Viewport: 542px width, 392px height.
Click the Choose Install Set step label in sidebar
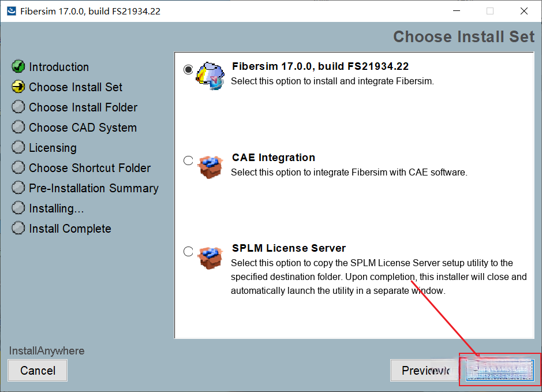pos(76,87)
